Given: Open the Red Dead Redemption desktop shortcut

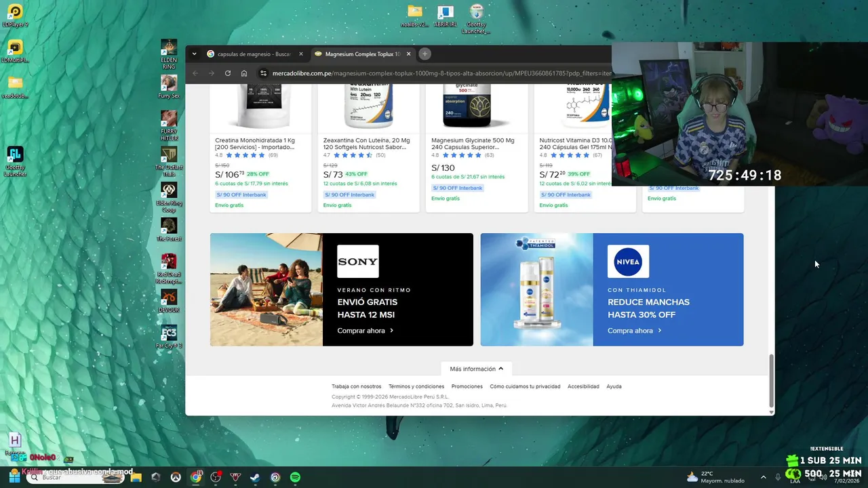Looking at the screenshot, I should click(169, 268).
